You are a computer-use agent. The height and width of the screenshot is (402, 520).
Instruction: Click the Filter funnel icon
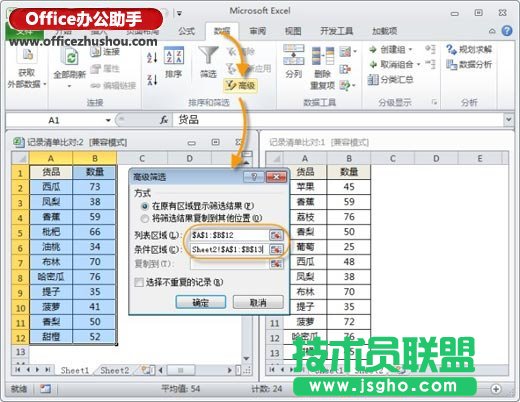coord(208,55)
